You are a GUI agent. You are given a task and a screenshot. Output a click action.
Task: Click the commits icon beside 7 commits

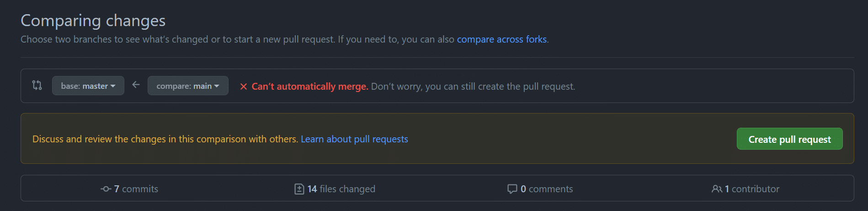tap(106, 189)
